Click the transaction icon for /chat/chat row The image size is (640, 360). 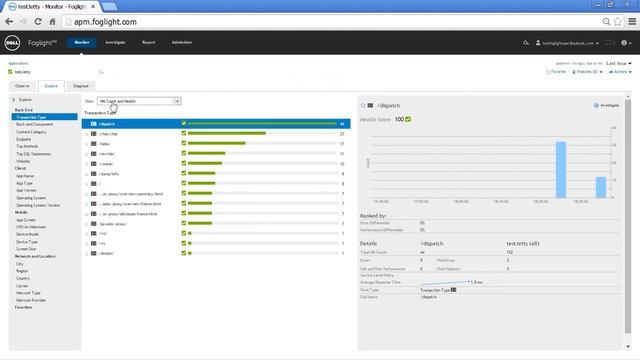(x=93, y=134)
